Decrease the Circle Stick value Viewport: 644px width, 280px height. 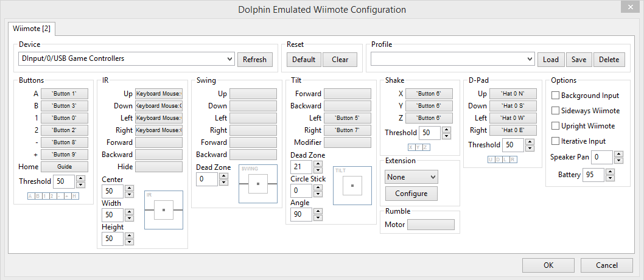(318, 194)
